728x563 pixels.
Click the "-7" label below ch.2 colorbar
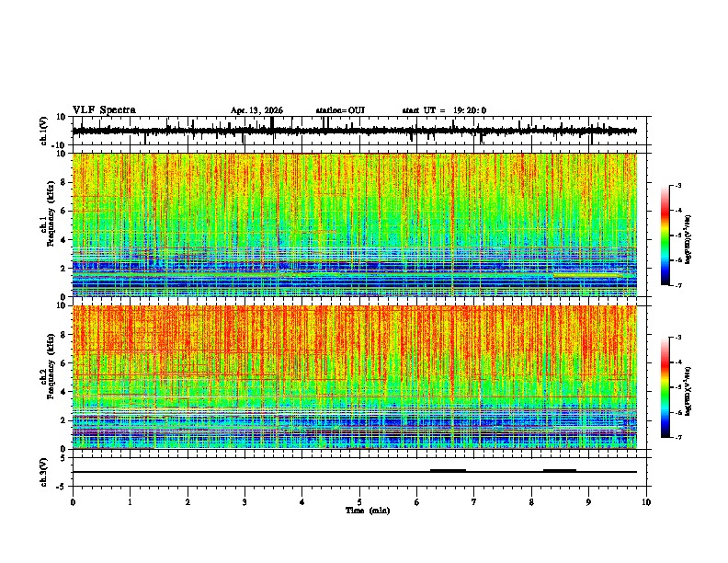pyautogui.click(x=678, y=437)
